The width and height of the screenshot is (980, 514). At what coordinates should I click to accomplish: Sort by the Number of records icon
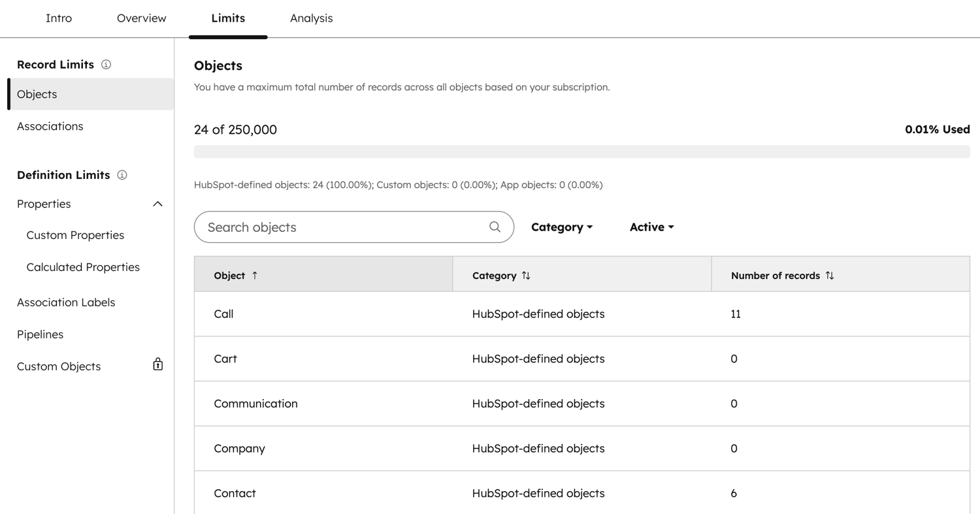click(830, 276)
